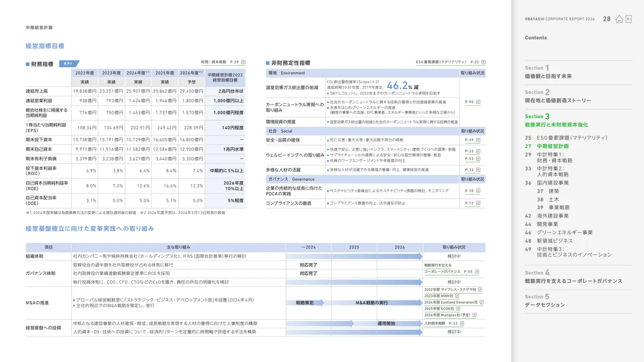Open contents entry 49 中計特集3 技術とビジネスのイノベーション
Viewport: 644px width, 362px height.
(x=568, y=252)
